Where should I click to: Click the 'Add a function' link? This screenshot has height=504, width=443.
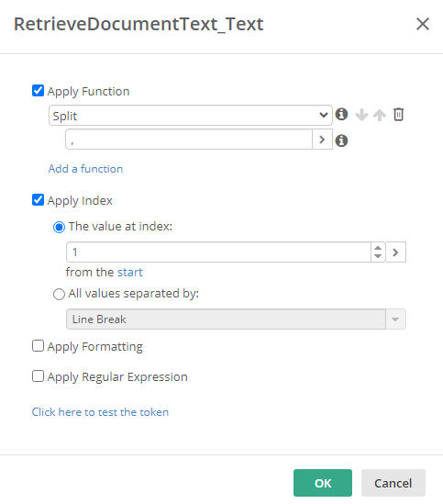tap(85, 169)
